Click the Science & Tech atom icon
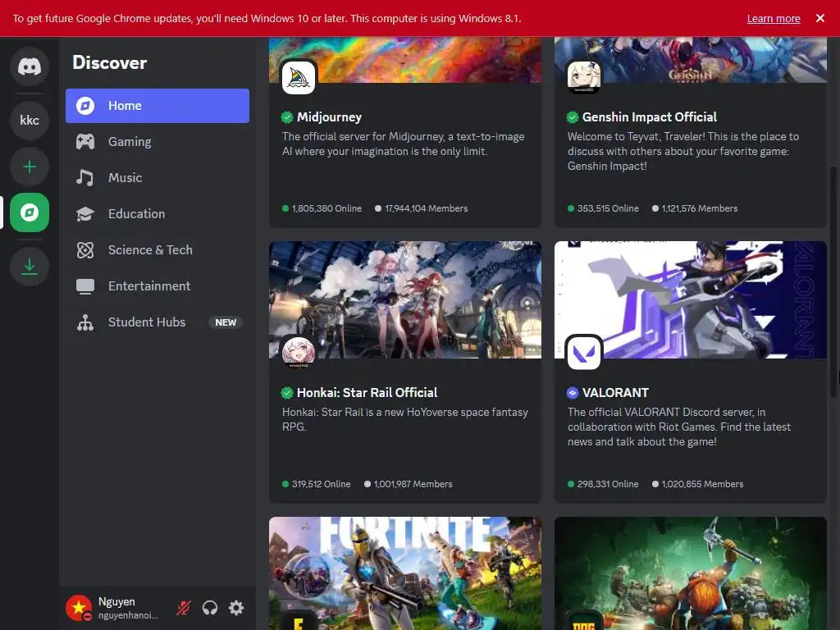Image resolution: width=840 pixels, height=630 pixels. coord(85,249)
